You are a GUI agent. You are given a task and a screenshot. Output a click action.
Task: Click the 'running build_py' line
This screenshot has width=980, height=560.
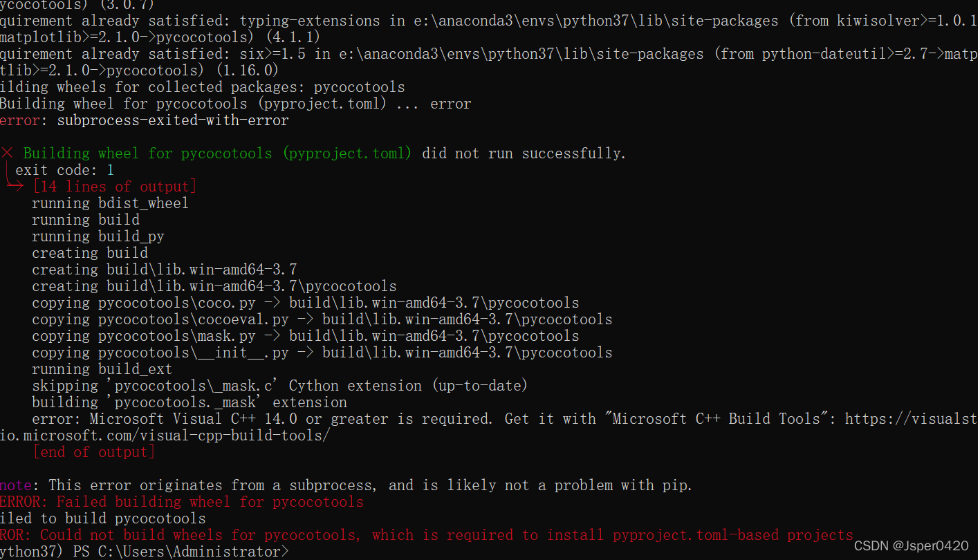click(x=98, y=236)
